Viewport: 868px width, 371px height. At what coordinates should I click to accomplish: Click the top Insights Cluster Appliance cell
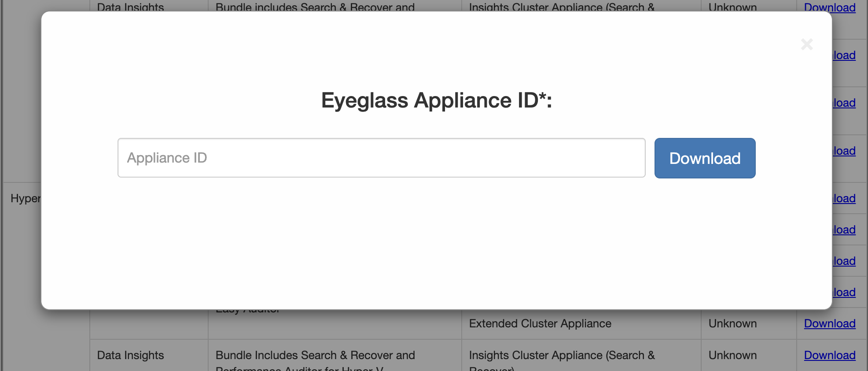562,6
